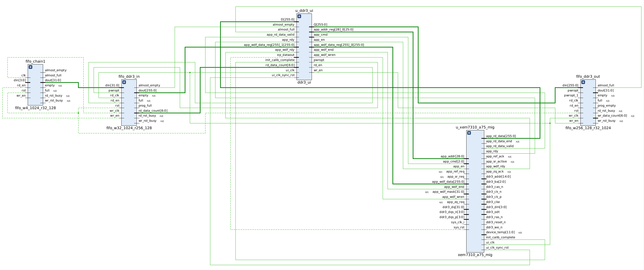
Task: Click the pwropt_1 pin on fifo_ddr3_out
Action: click(x=571, y=95)
